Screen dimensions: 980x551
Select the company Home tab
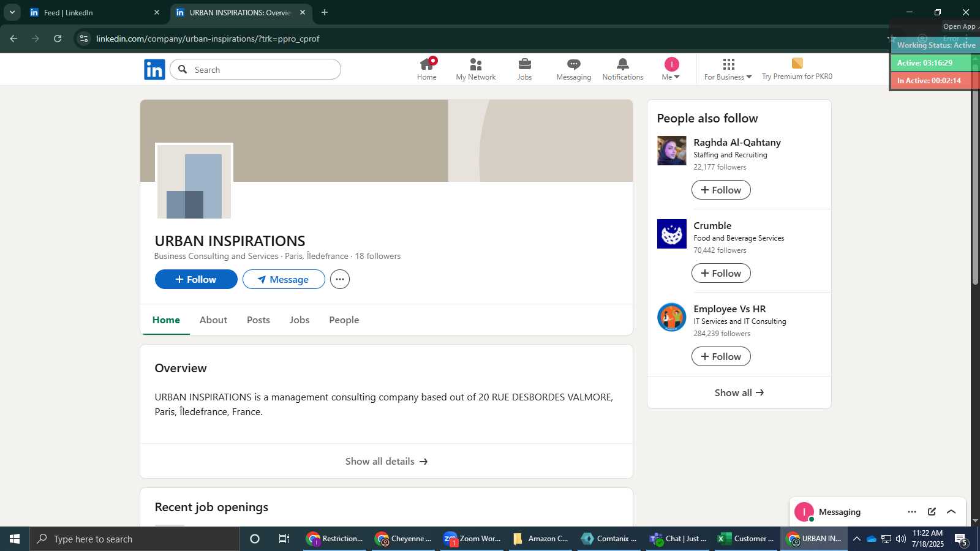coord(166,320)
